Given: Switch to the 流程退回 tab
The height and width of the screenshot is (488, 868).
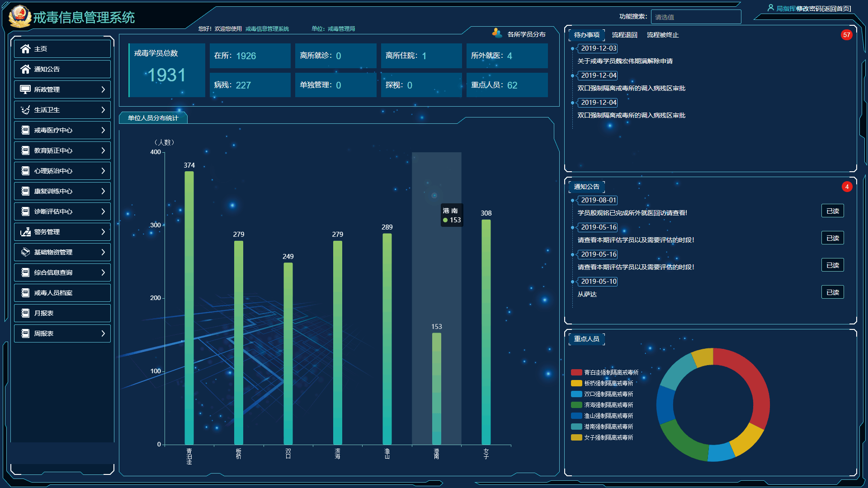Looking at the screenshot, I should point(624,35).
